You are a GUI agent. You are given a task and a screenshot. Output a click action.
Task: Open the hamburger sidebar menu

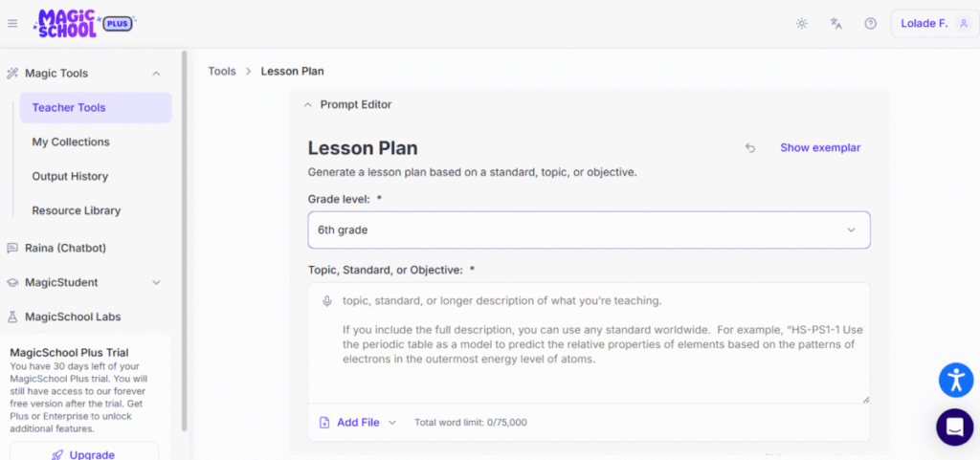(x=12, y=23)
